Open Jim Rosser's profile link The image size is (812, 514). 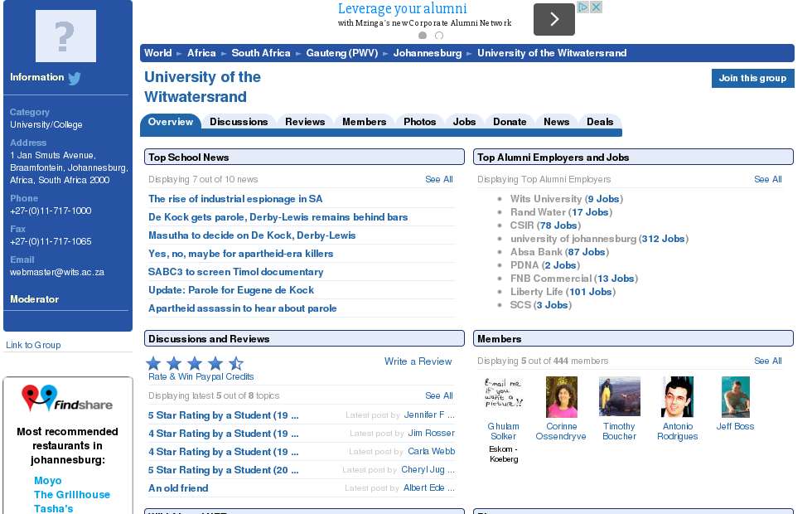432,433
